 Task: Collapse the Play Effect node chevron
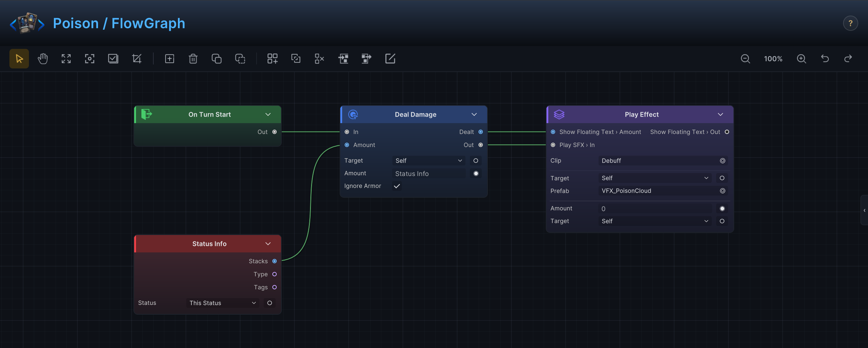pos(720,114)
